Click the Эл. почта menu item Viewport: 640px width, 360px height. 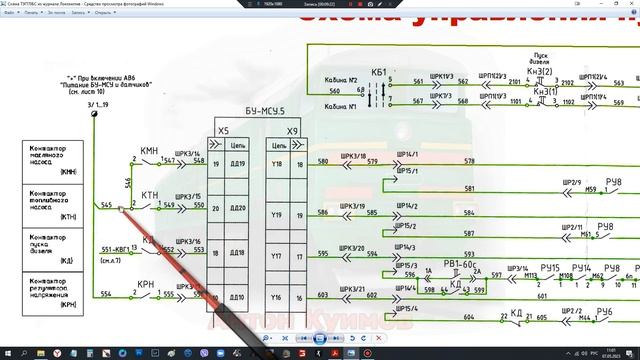pyautogui.click(x=56, y=13)
